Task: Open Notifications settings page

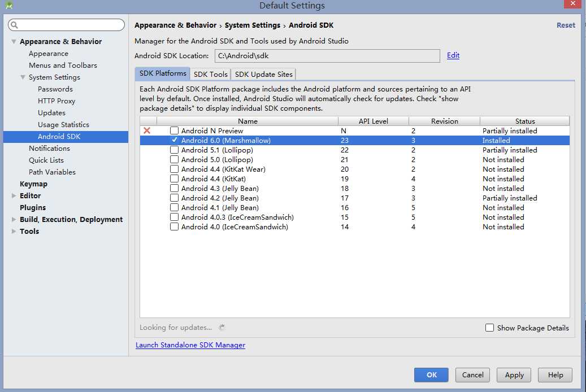Action: pos(49,149)
